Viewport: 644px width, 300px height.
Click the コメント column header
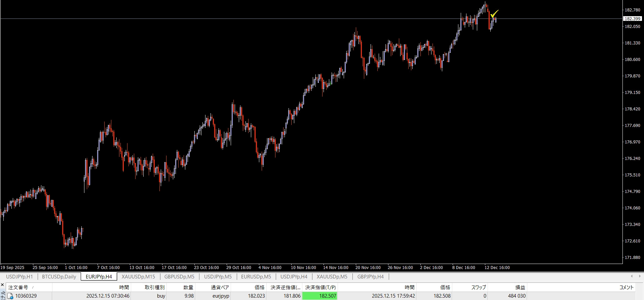[x=626, y=287]
